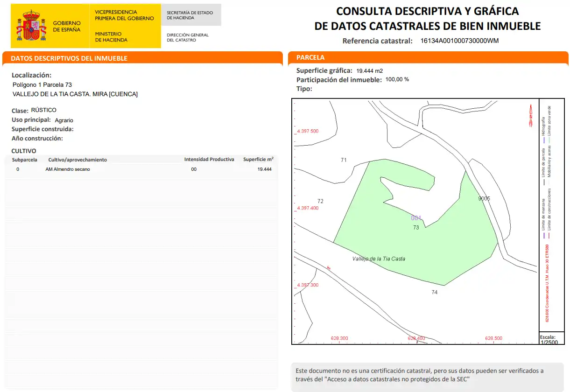This screenshot has height=392, width=570.
Task: Click the 'Año construcción:' label
Action: tap(37, 139)
